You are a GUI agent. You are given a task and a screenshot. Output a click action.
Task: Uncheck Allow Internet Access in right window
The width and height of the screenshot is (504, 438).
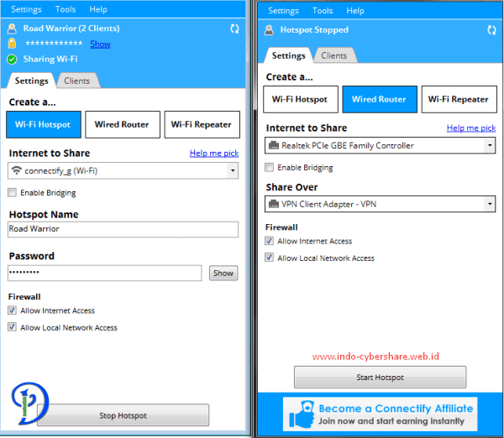[x=269, y=241]
